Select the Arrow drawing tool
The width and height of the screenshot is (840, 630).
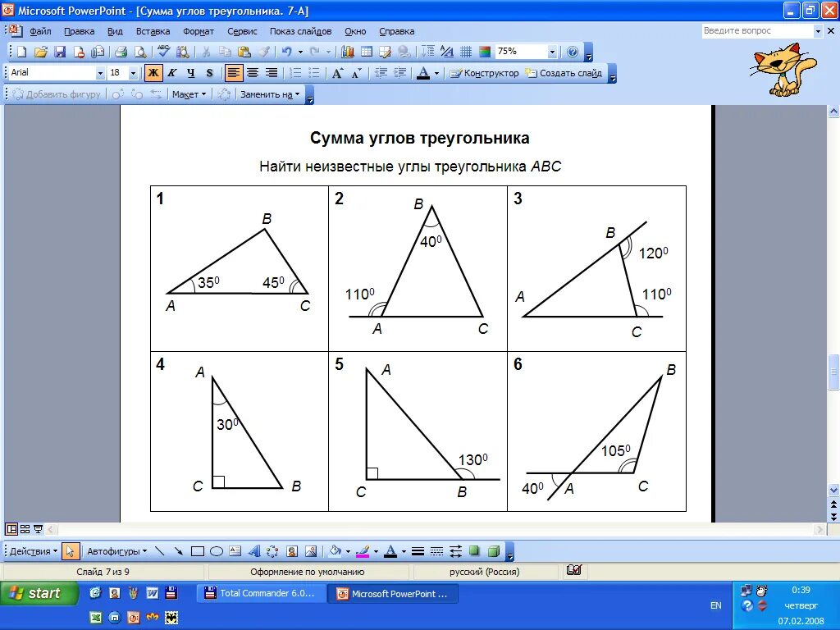(178, 550)
